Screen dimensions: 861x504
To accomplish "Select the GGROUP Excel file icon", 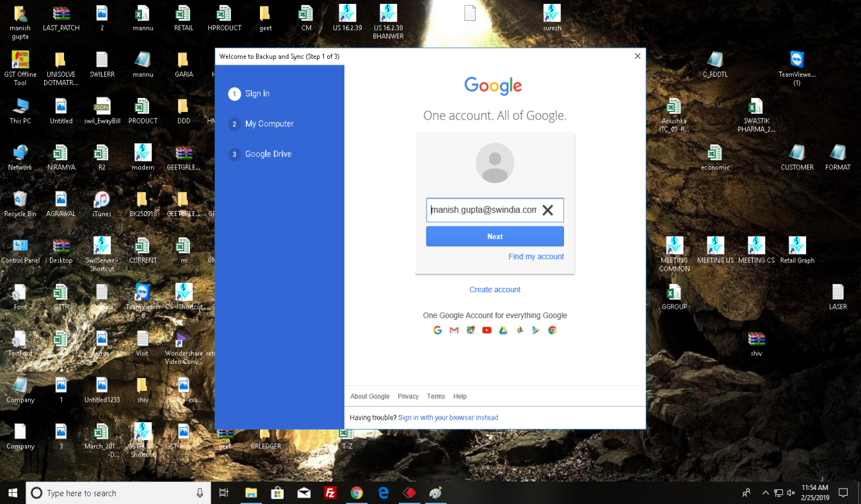I will 674,297.
